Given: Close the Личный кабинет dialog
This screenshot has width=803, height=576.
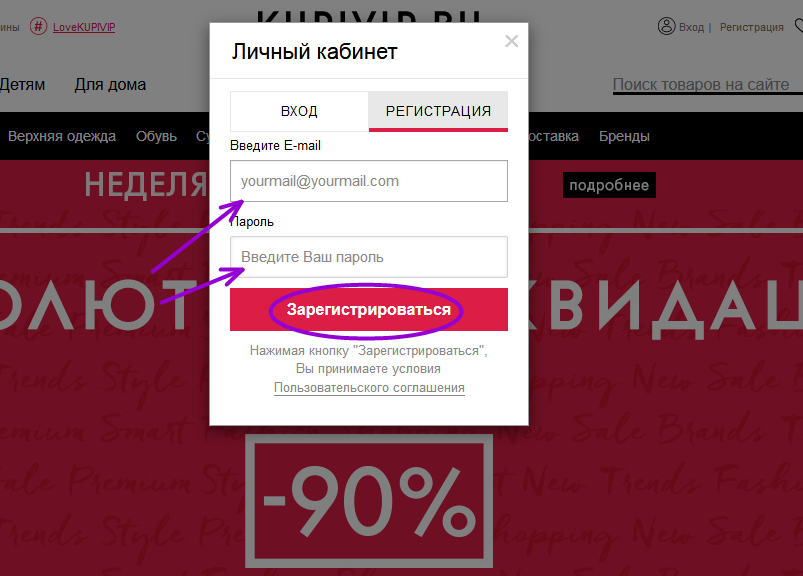Looking at the screenshot, I should coord(511,41).
